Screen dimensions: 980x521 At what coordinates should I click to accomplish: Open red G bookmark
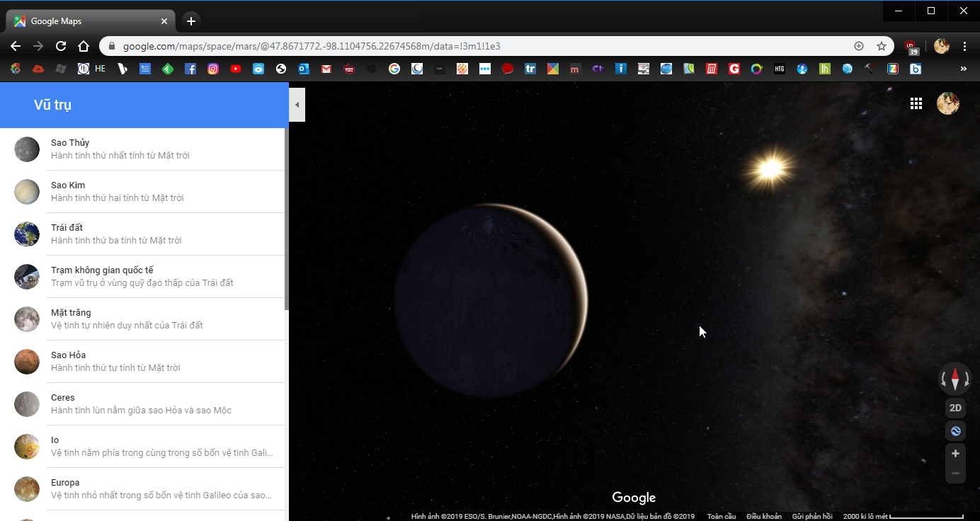[734, 69]
